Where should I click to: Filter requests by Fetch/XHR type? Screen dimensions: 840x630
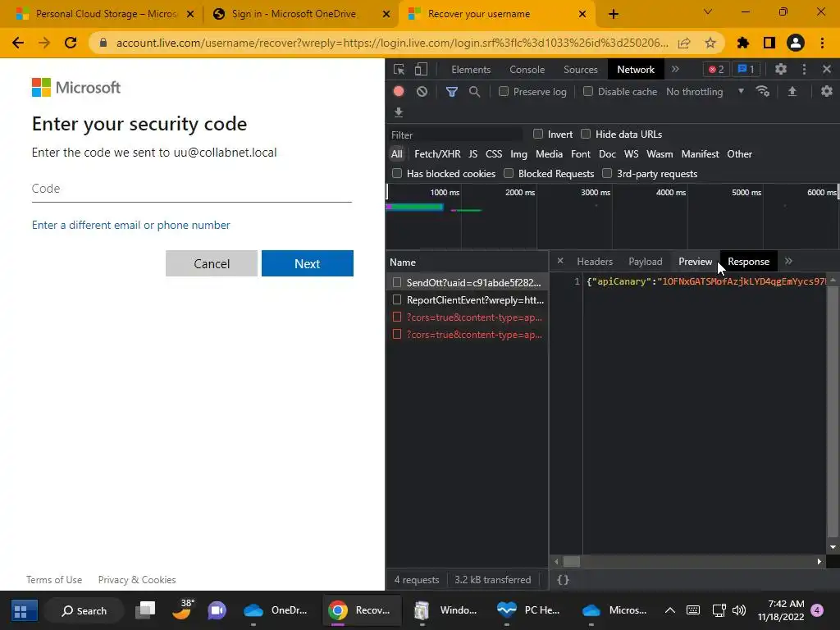pos(437,153)
